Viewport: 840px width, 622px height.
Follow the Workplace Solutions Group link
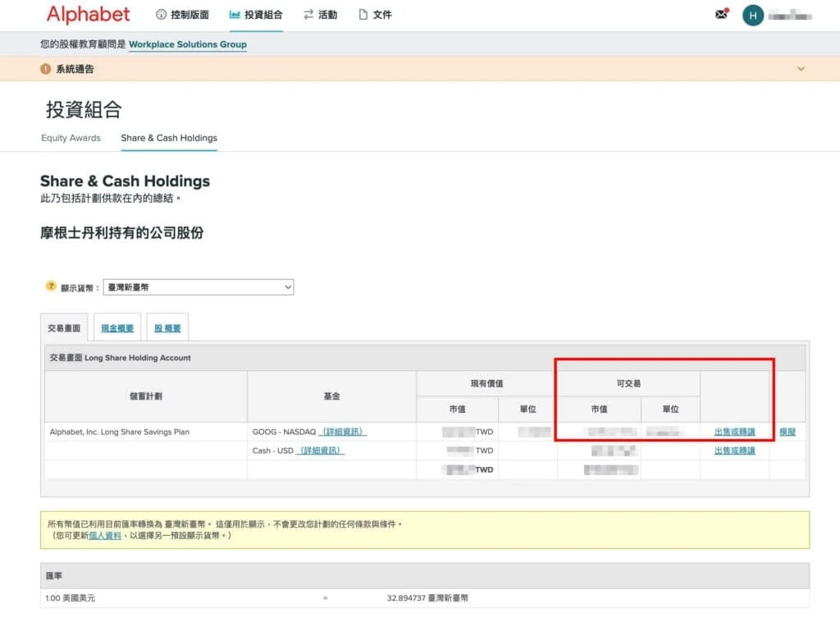(188, 44)
